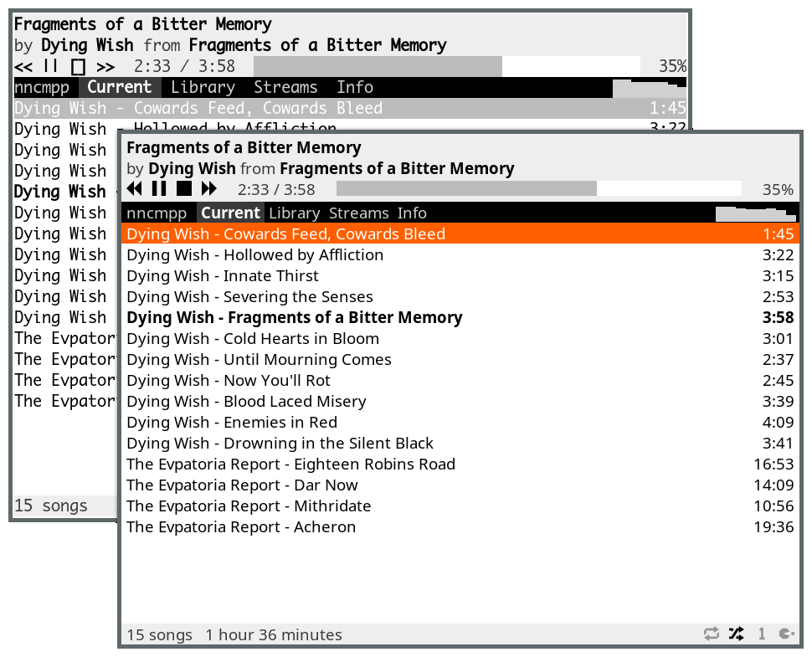Select 'The Evpatoria Report - Mithridate' track

pos(460,506)
